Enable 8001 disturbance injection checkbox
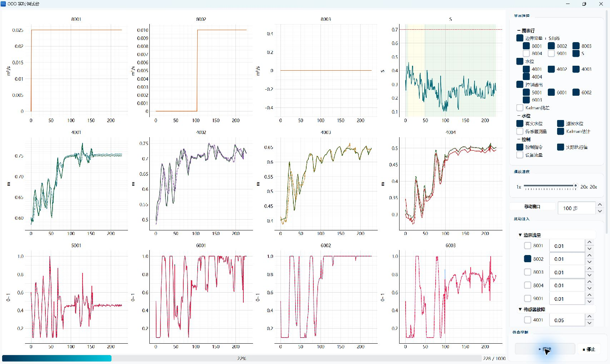 [527, 245]
